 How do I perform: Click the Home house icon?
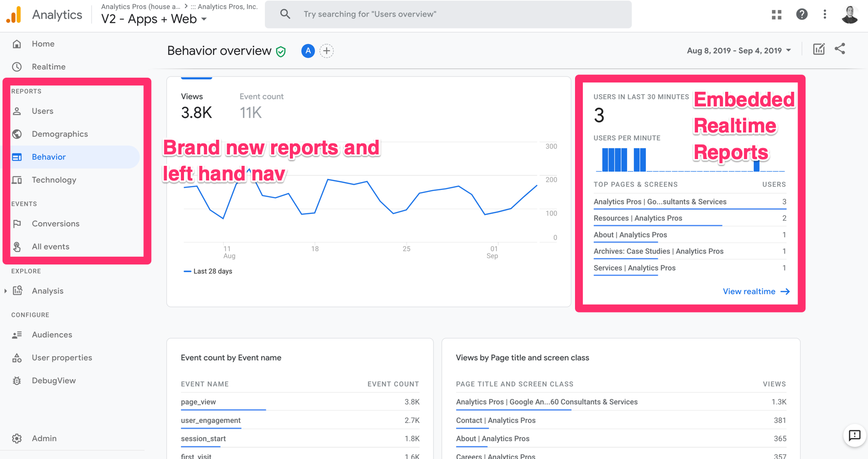(17, 44)
